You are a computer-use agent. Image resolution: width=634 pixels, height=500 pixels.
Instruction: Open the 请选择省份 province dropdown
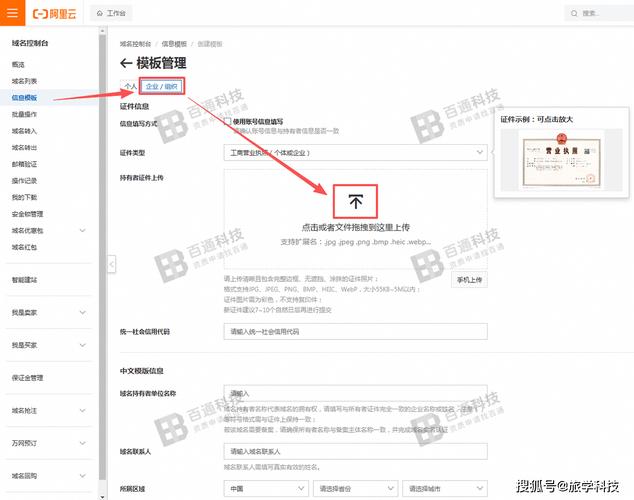[355, 489]
